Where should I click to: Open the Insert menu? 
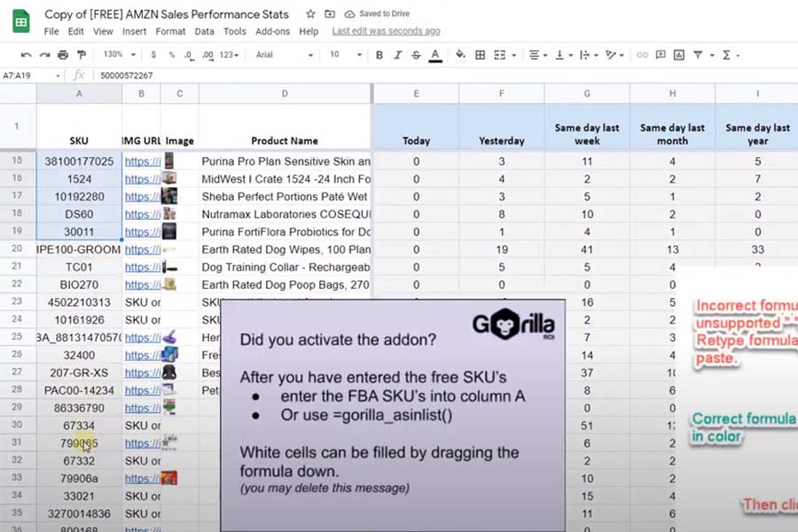[x=135, y=32]
